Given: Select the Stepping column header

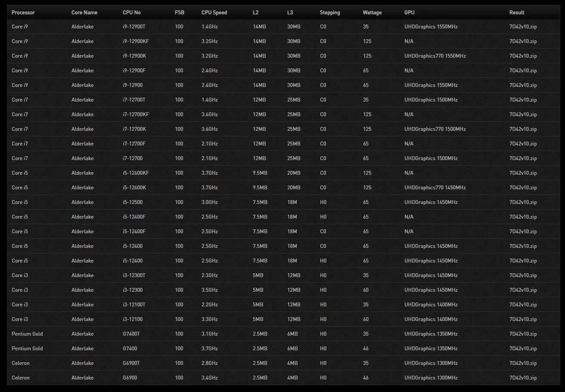Looking at the screenshot, I should (330, 12).
